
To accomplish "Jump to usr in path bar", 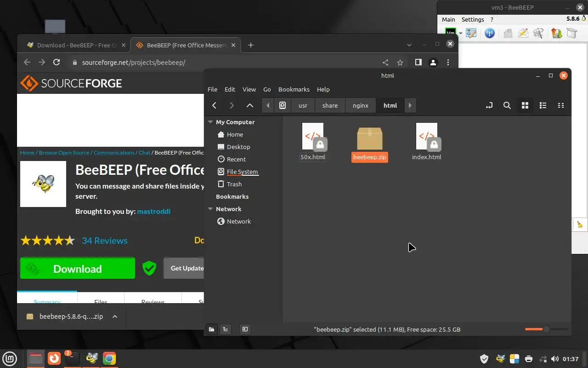I will [x=303, y=105].
